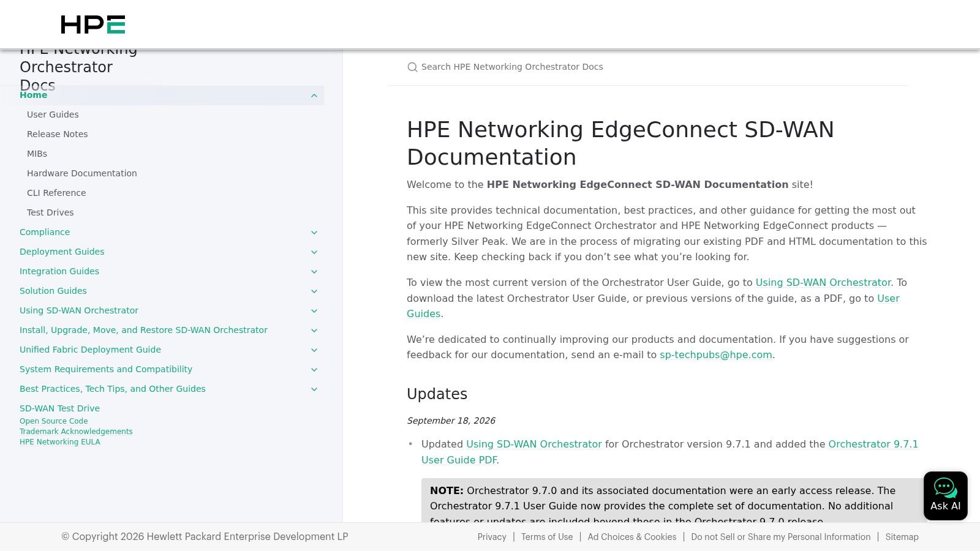This screenshot has height=551, width=980.
Task: Open SD-WAN Test Drive sidebar link
Action: coord(59,408)
